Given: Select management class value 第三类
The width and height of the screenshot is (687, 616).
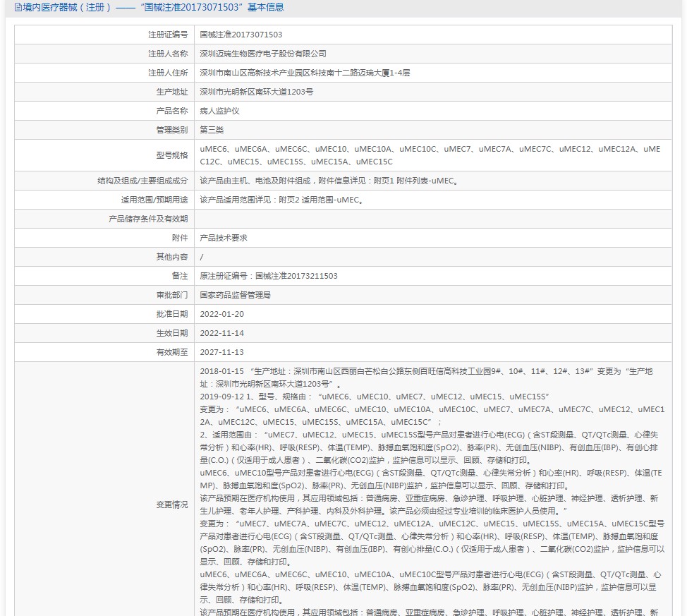Looking at the screenshot, I should (212, 130).
